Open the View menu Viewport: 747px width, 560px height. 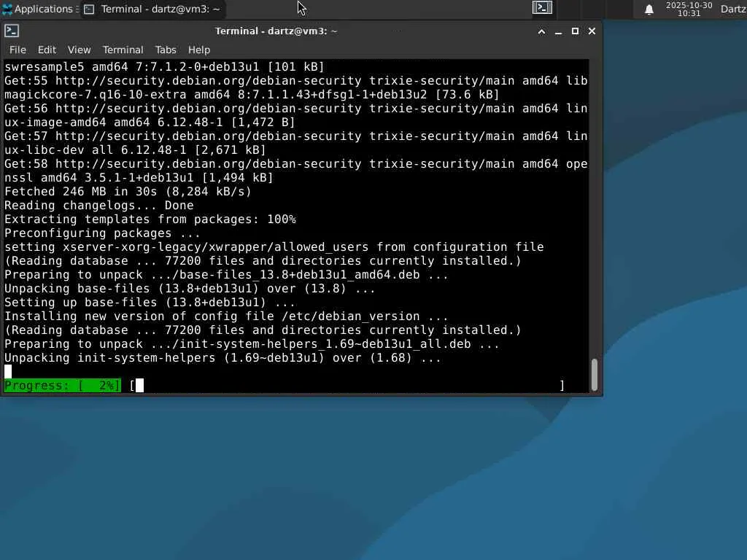coord(79,50)
